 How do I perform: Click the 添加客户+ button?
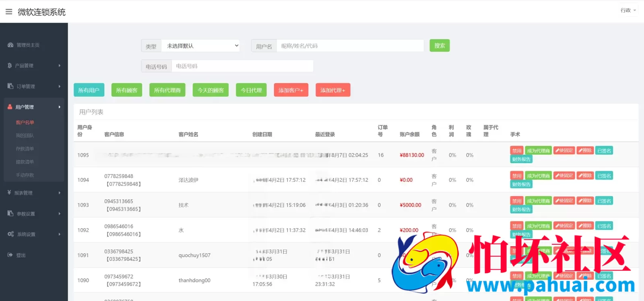point(291,90)
